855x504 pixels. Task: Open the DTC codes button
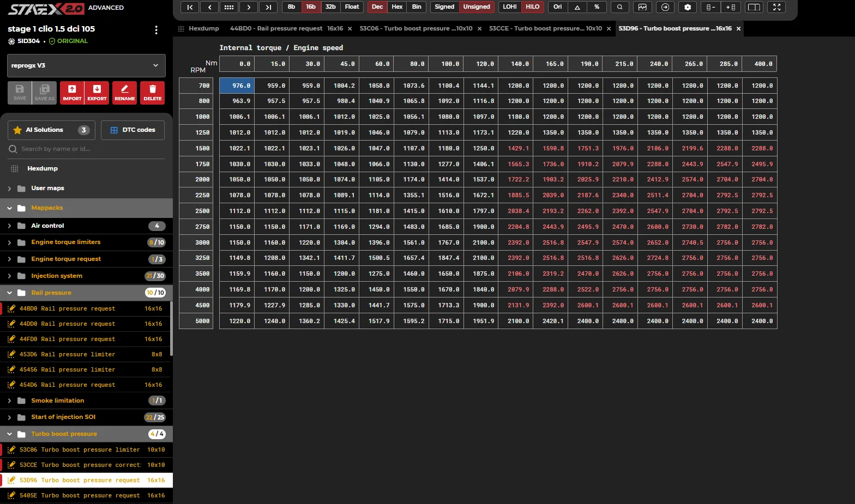(x=133, y=130)
